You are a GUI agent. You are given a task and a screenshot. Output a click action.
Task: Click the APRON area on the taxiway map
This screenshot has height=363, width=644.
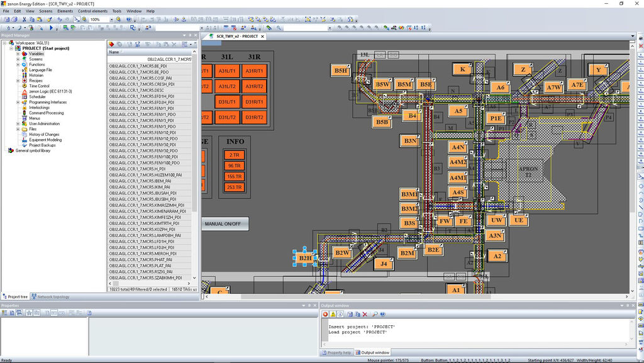[529, 170]
